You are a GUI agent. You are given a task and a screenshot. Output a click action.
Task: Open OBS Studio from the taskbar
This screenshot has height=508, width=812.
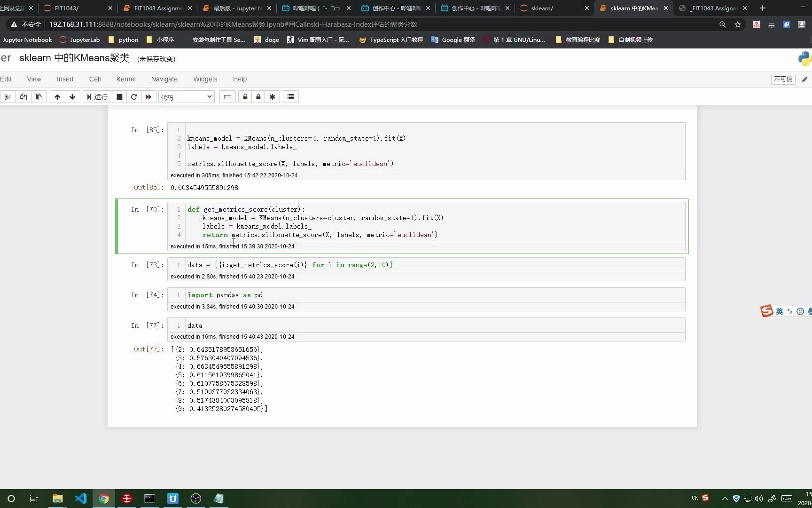[x=196, y=499]
